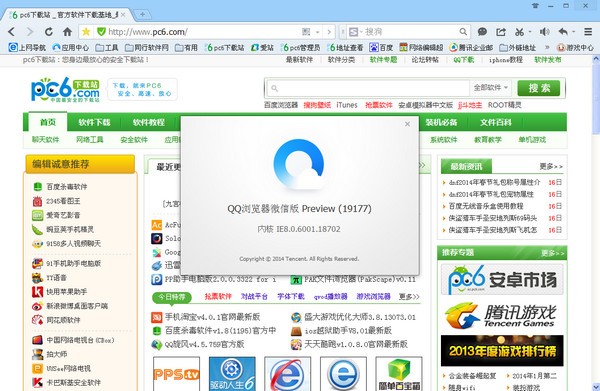Click the share toolbar icon
The width and height of the screenshot is (600, 391).
click(501, 32)
